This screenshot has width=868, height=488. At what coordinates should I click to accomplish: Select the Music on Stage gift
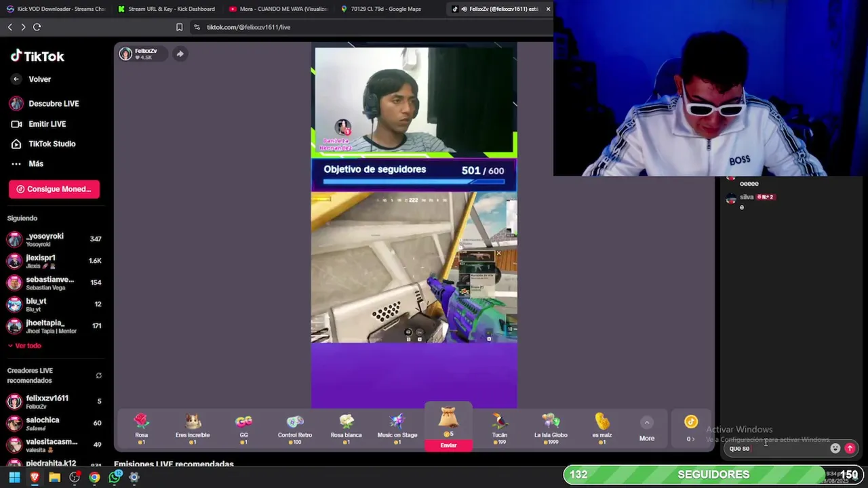(x=397, y=429)
